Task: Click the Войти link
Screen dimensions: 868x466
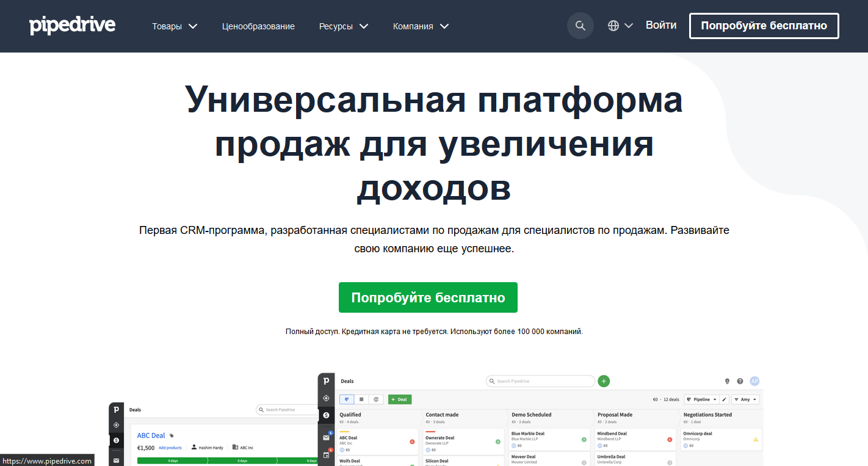Action: (x=661, y=25)
